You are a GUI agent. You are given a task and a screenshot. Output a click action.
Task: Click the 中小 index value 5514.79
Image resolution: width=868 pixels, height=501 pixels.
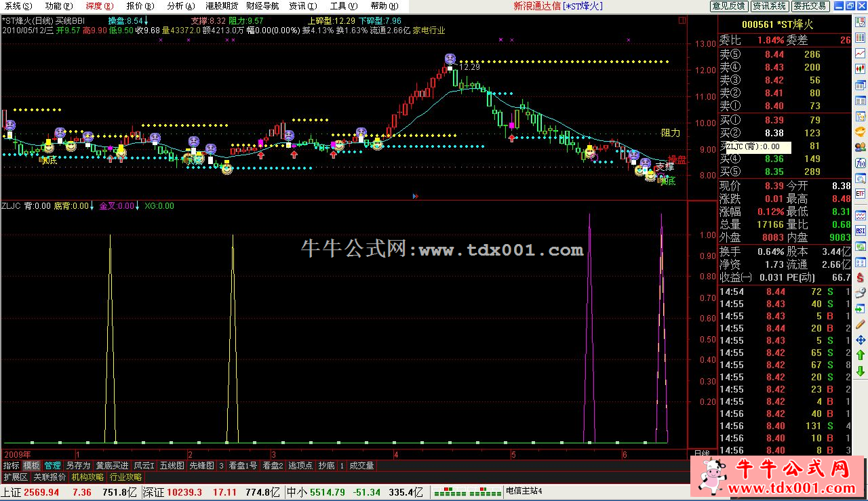click(x=327, y=492)
